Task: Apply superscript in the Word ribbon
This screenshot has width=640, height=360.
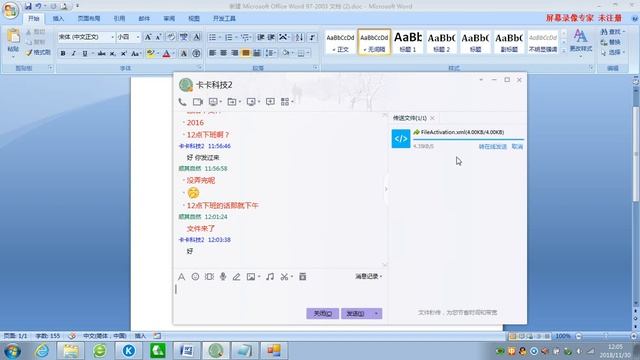Action: tap(123, 53)
